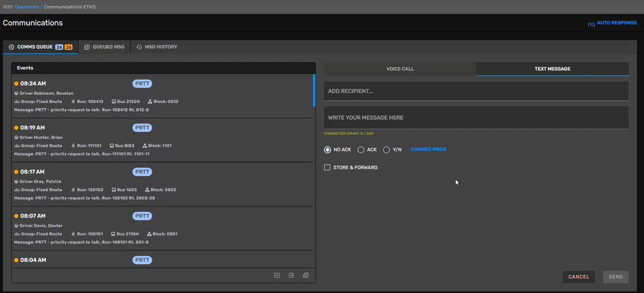This screenshot has height=293, width=644.
Task: Click the running person icon for Run: 108101
Action: coord(73,234)
